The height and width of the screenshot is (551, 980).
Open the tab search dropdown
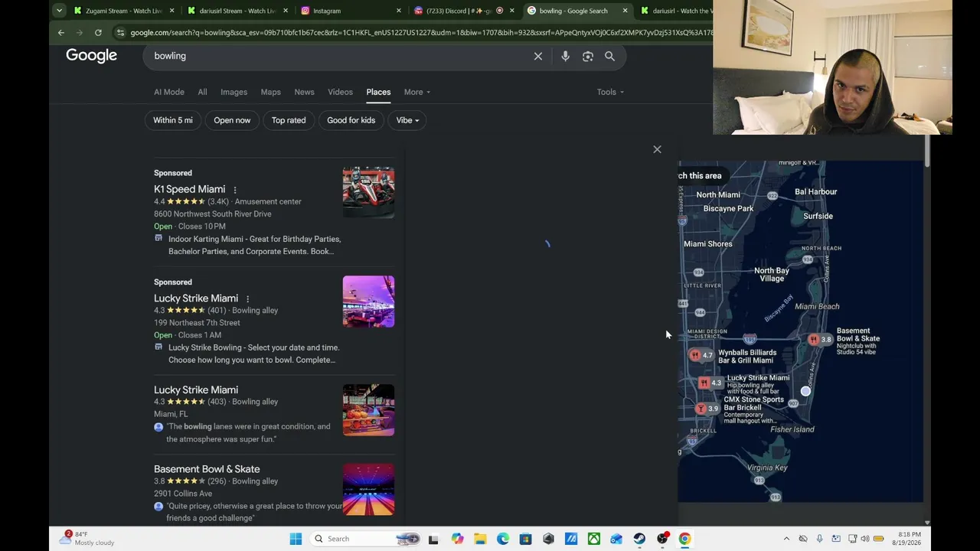coord(59,11)
